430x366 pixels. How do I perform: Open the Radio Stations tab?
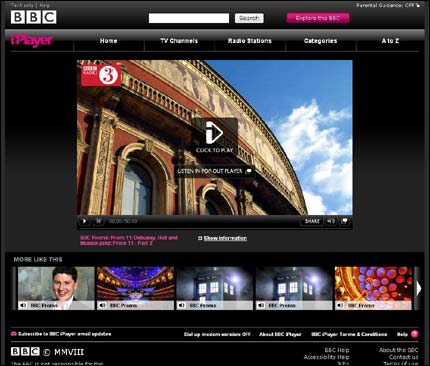coord(250,41)
